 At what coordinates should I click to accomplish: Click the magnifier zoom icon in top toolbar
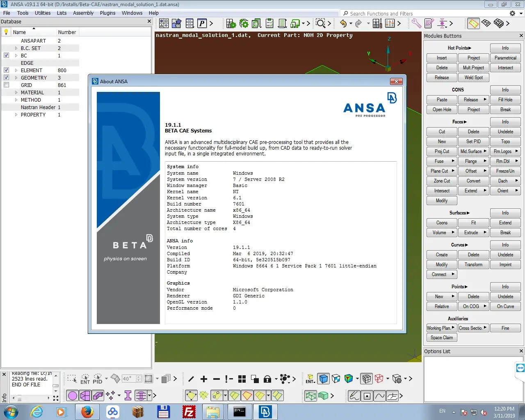pos(320,23)
